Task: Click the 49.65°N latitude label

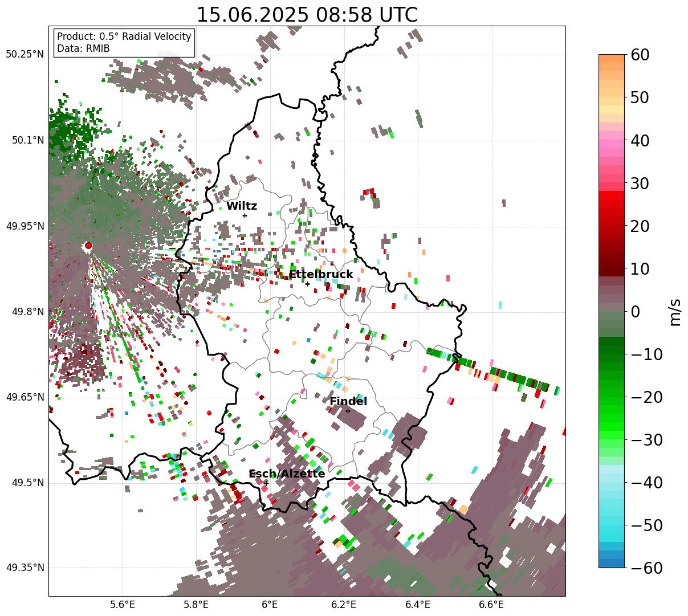Action: click(x=25, y=397)
